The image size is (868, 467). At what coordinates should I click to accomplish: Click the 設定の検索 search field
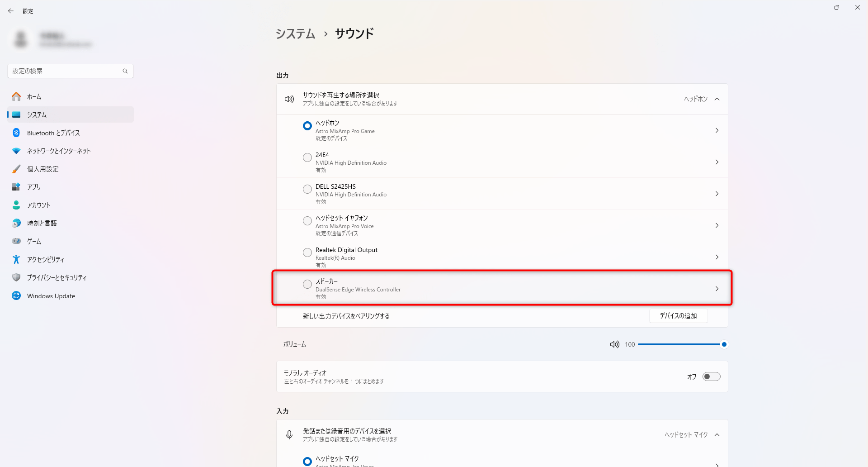coord(66,71)
